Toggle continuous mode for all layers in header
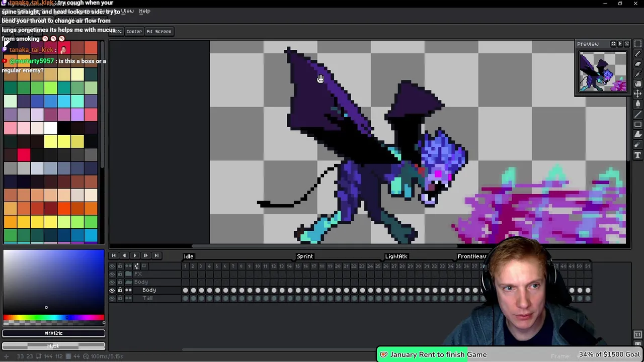Viewport: 644px width, 362px height. click(128, 266)
